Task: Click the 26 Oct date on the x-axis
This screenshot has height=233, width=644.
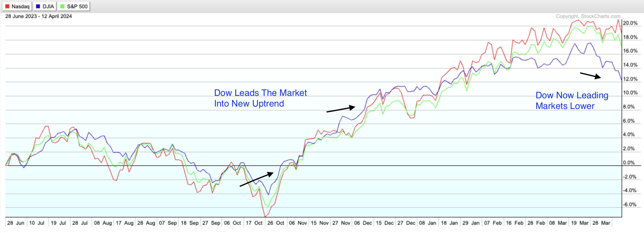Action: click(x=275, y=223)
